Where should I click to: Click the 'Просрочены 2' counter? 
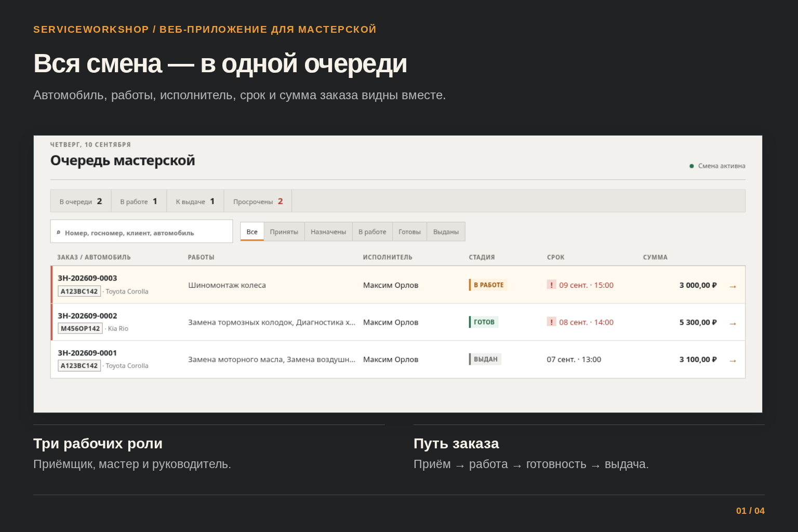(258, 201)
